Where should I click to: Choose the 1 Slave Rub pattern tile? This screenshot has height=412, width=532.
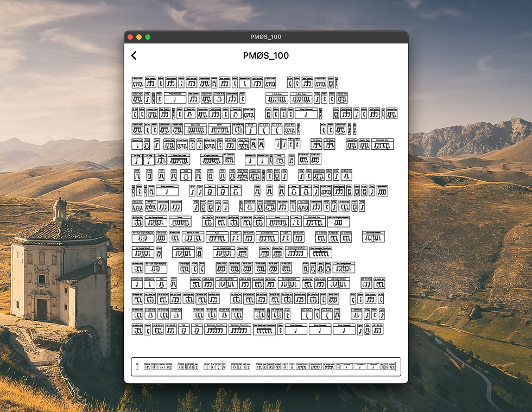click(220, 97)
